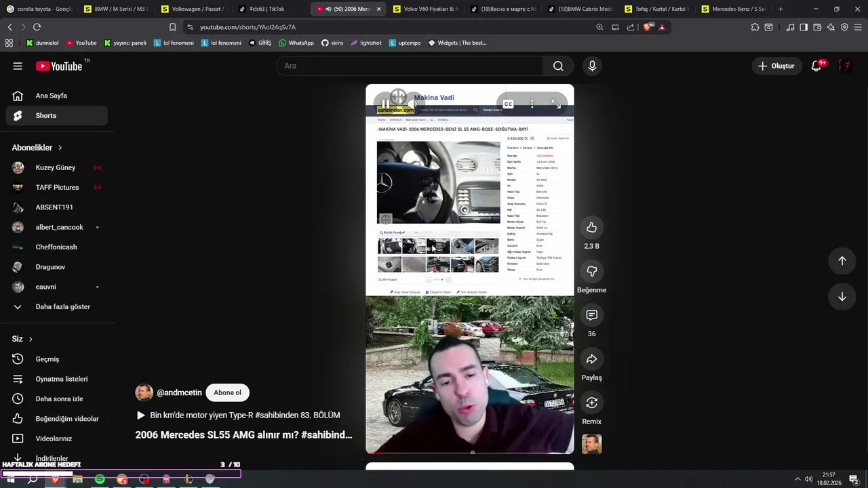Open albert_cancook channel in subscriptions
868x488 pixels.
[x=57, y=227]
